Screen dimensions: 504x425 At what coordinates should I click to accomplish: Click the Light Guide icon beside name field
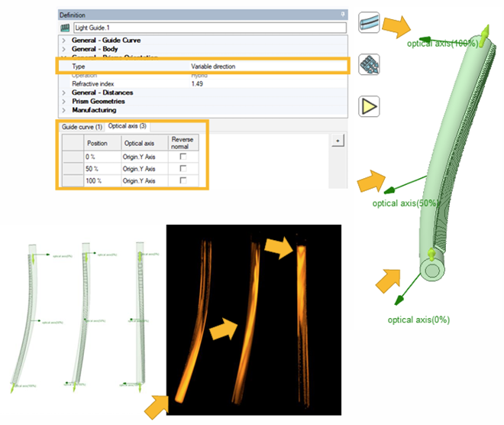coord(65,28)
